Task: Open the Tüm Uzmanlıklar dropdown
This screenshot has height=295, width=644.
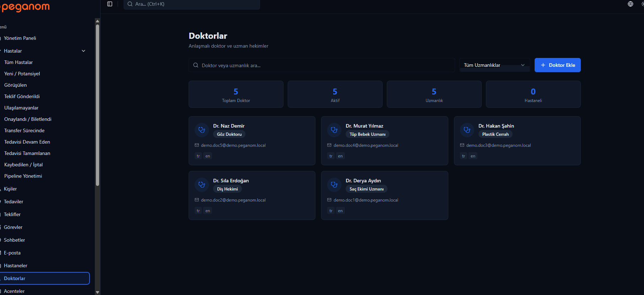Action: click(494, 65)
